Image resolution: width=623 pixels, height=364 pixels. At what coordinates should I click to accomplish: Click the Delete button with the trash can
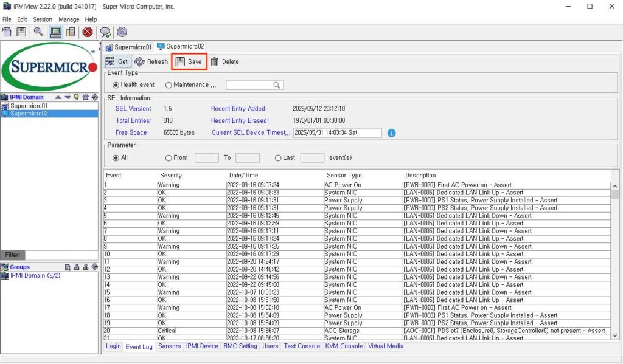[225, 62]
